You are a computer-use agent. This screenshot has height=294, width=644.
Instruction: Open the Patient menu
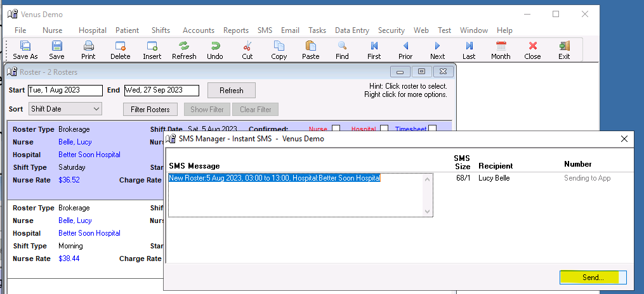(128, 30)
